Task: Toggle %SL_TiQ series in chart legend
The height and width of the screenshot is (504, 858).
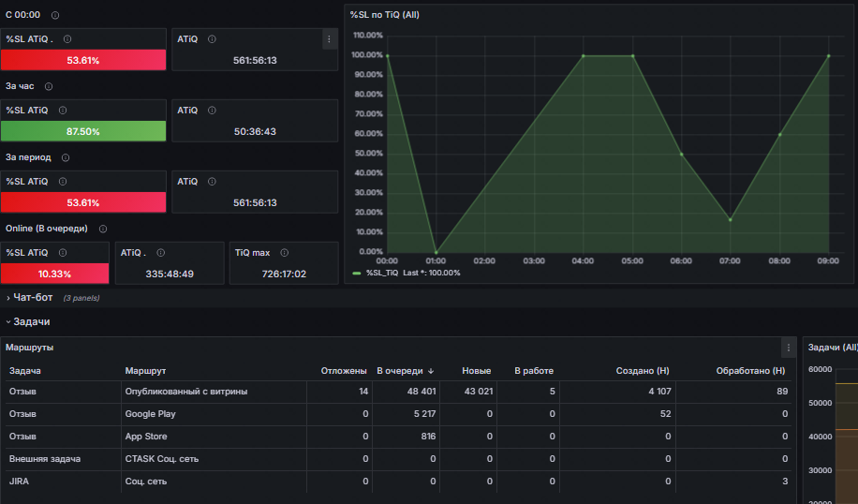Action: 382,273
